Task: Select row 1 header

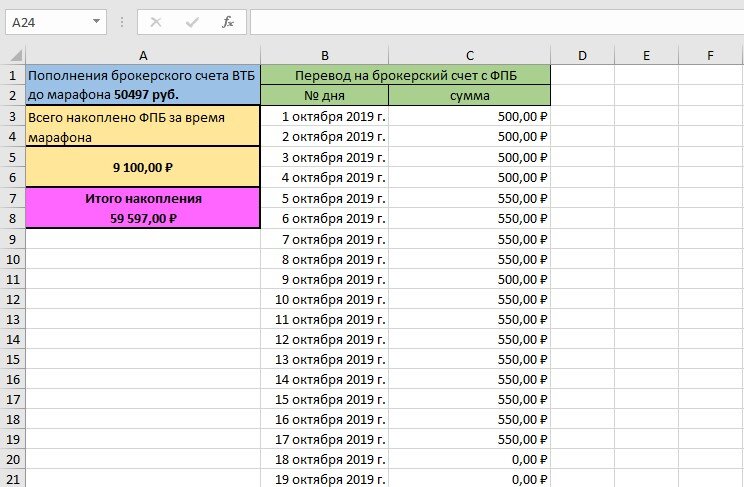Action: pyautogui.click(x=13, y=75)
